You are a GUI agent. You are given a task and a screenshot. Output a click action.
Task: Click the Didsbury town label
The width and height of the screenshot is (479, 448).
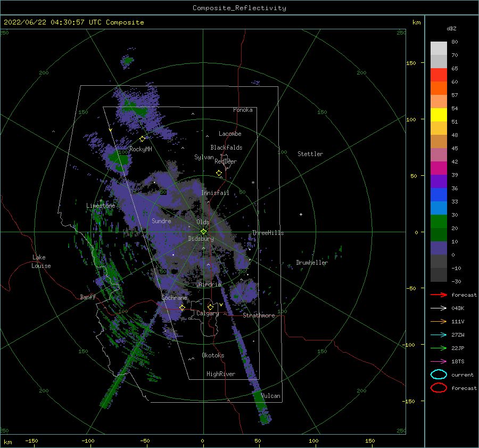[201, 239]
